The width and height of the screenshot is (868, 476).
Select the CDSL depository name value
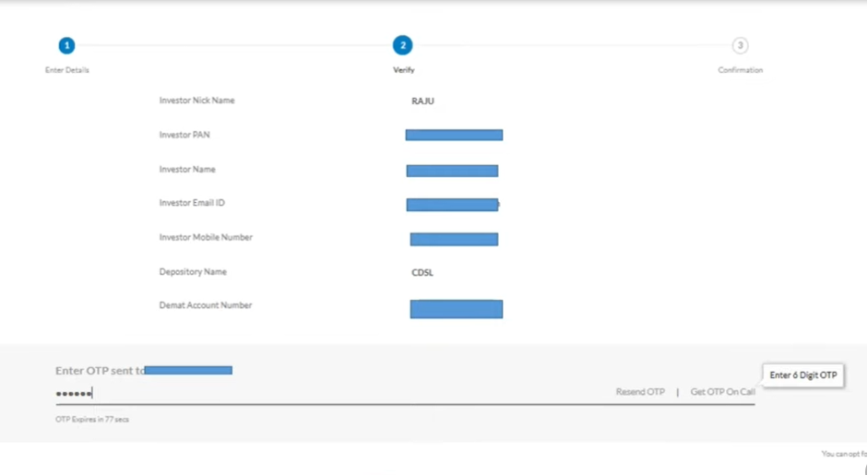[x=422, y=273]
